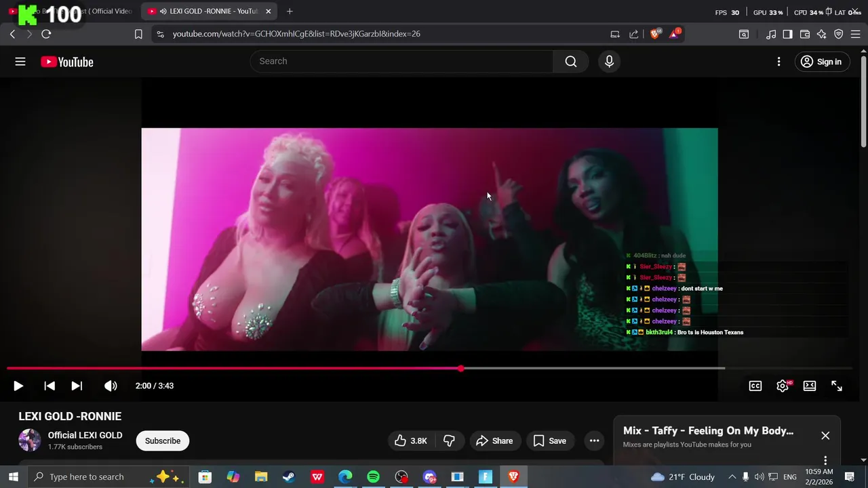Open Microsoft Edge from the taskbar
Viewport: 868px width, 488px height.
click(345, 477)
